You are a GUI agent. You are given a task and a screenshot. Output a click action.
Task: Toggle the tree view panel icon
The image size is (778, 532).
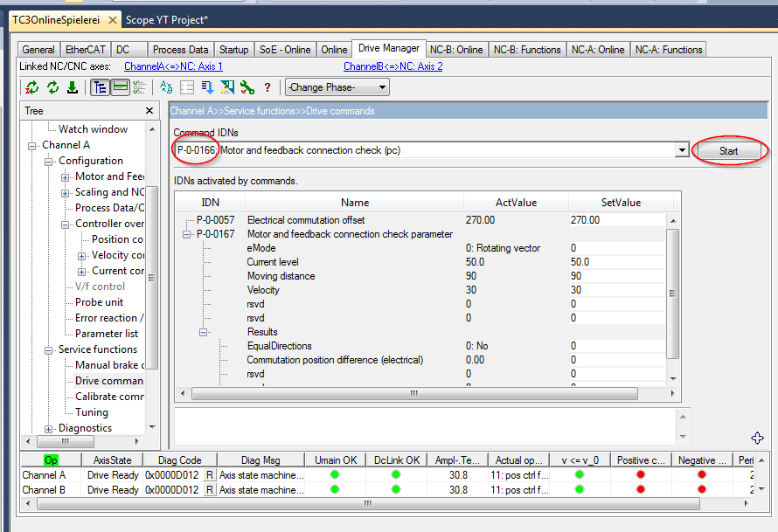(x=100, y=87)
